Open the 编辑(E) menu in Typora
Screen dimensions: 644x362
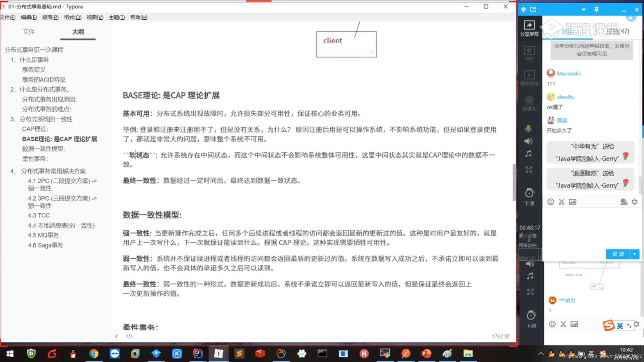(x=29, y=17)
